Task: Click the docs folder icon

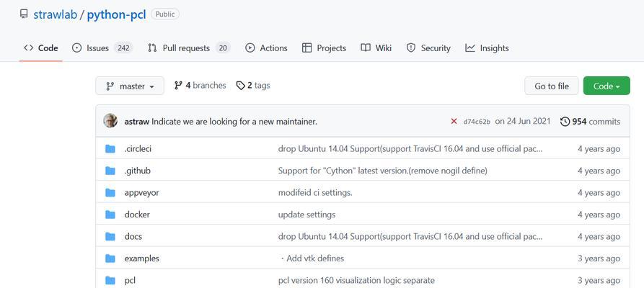Action: click(110, 236)
